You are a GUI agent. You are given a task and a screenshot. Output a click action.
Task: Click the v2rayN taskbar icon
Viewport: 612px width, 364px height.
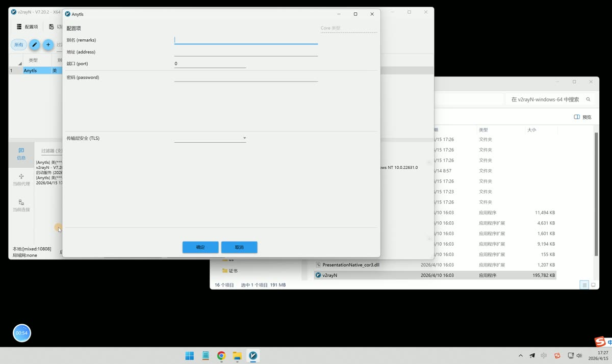(253, 356)
